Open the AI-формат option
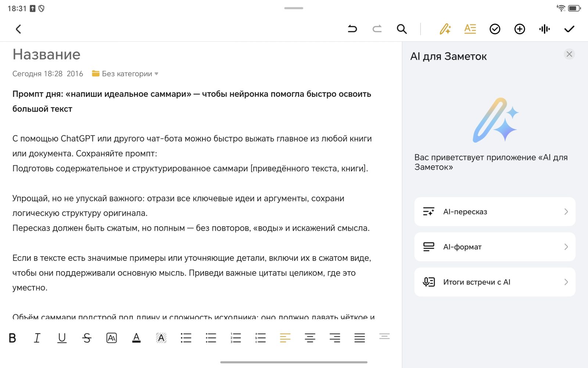This screenshot has width=588, height=368. tap(495, 247)
